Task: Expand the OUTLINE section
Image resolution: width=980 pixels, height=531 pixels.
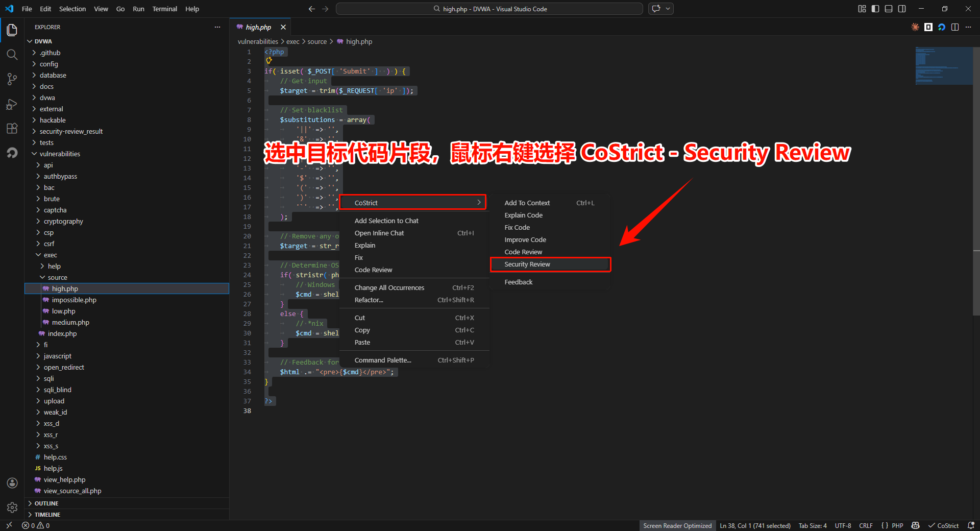Action: (x=46, y=503)
